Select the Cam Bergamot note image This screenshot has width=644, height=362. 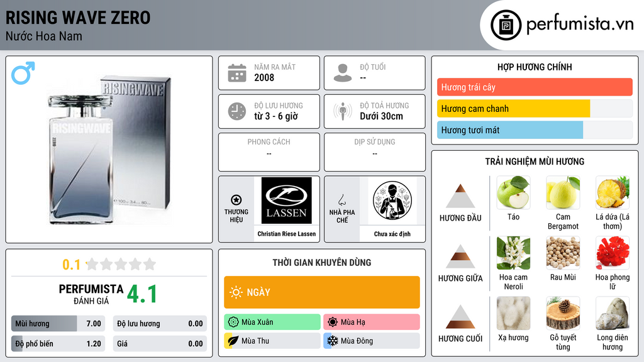pyautogui.click(x=563, y=192)
